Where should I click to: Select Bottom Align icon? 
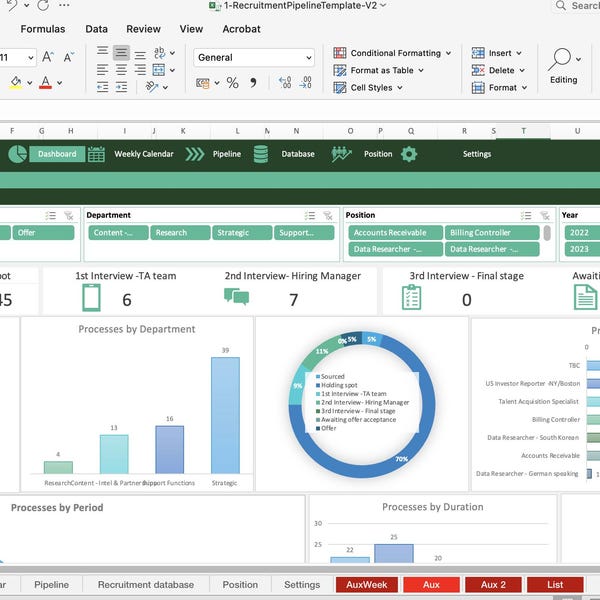[140, 55]
